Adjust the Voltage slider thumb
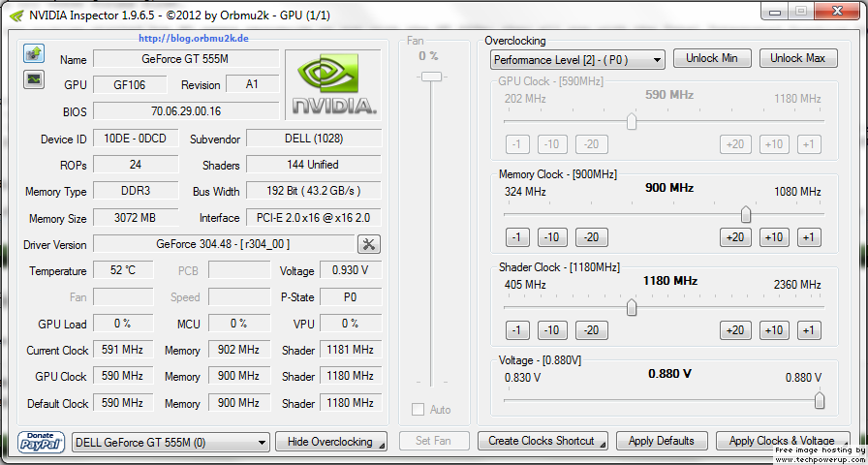Image resolution: width=868 pixels, height=465 pixels. [820, 400]
